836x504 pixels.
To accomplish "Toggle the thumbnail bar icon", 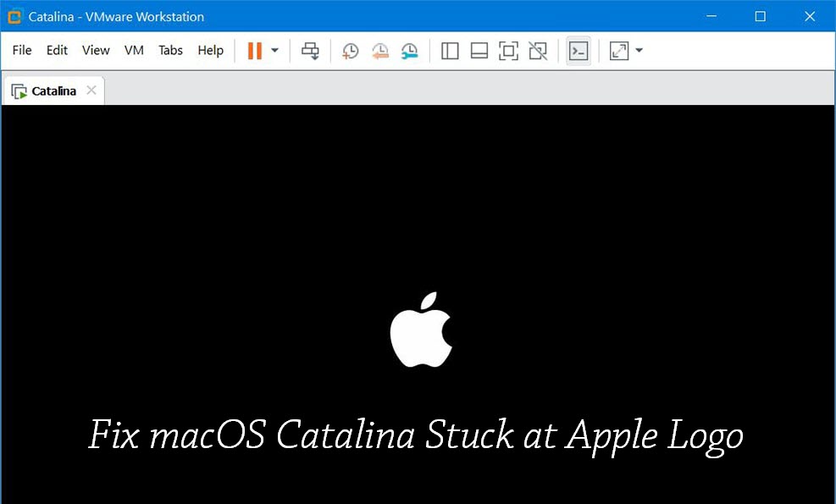I will [x=479, y=51].
